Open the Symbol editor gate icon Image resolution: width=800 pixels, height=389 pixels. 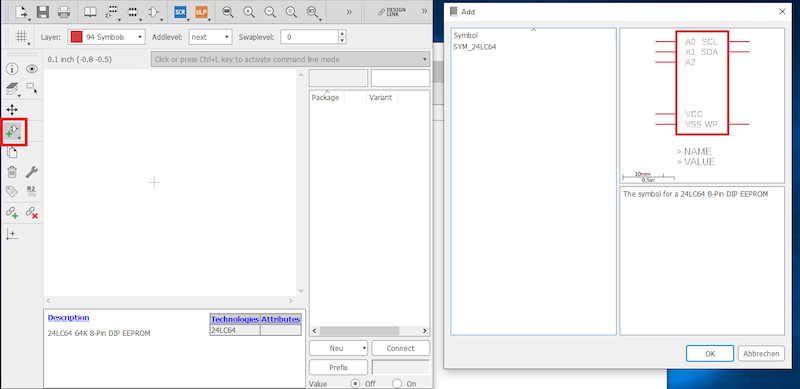155,12
